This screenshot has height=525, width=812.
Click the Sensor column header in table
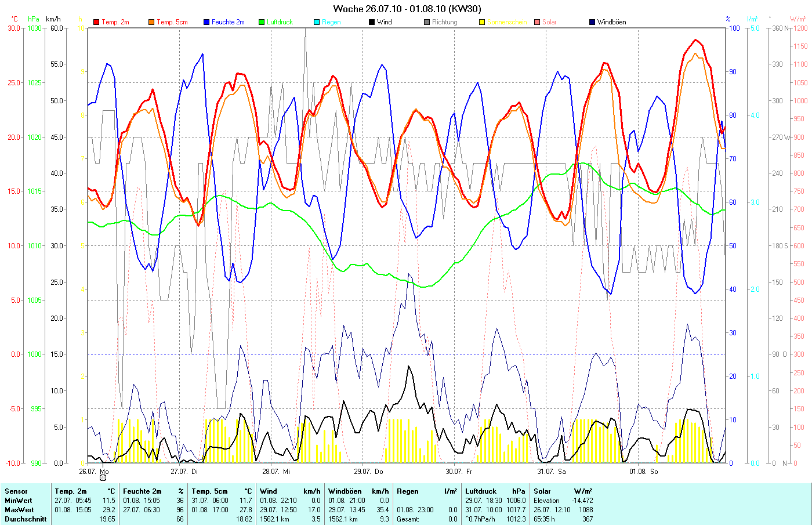pyautogui.click(x=16, y=491)
